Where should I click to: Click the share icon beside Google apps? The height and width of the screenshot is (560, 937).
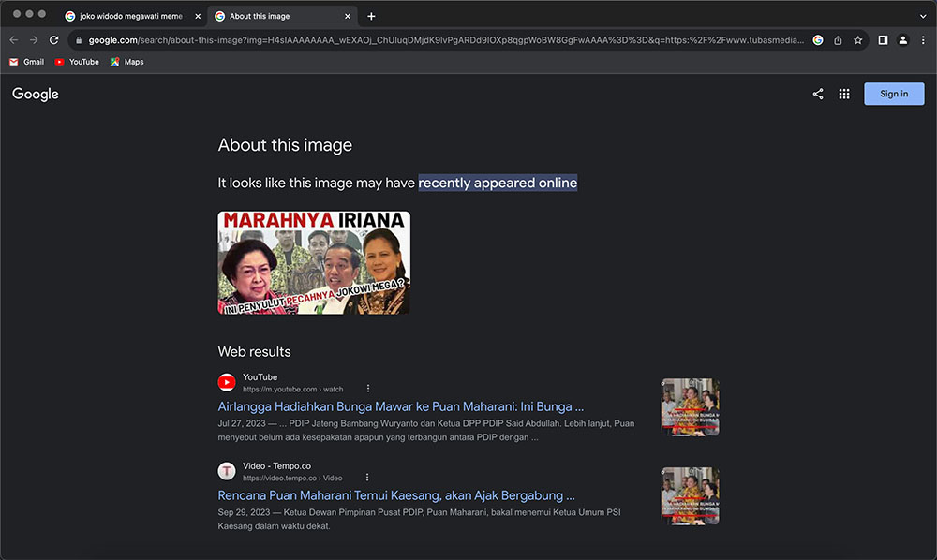(x=818, y=94)
